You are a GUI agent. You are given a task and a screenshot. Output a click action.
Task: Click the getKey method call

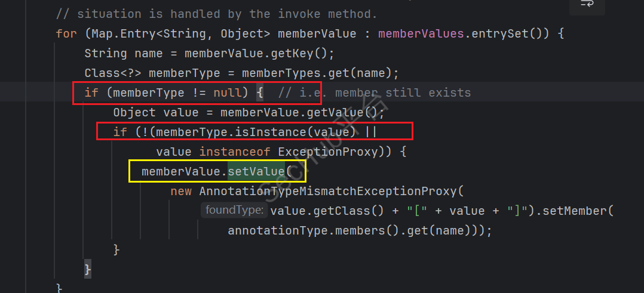coord(298,53)
